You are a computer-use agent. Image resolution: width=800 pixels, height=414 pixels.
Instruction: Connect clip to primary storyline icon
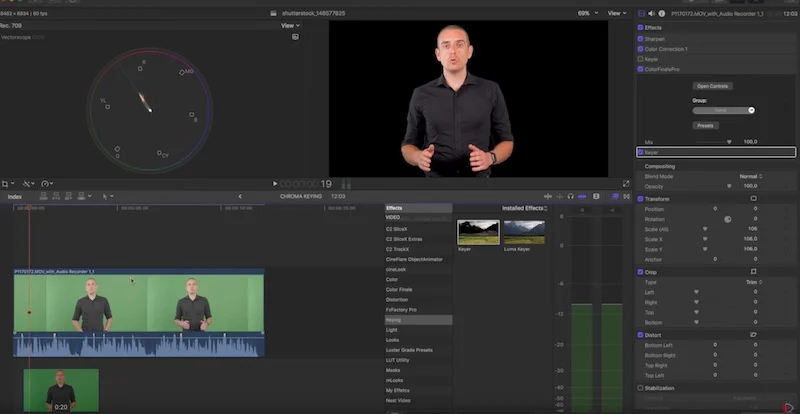pos(43,196)
